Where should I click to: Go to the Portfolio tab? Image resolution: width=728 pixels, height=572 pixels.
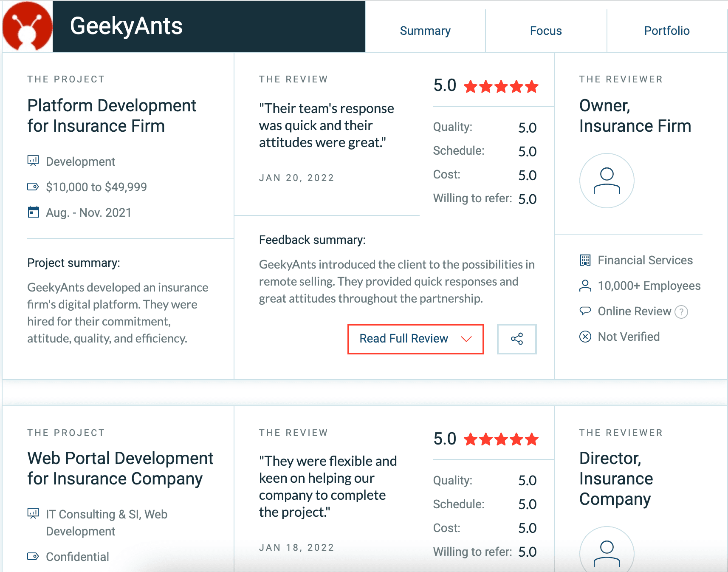pos(666,31)
